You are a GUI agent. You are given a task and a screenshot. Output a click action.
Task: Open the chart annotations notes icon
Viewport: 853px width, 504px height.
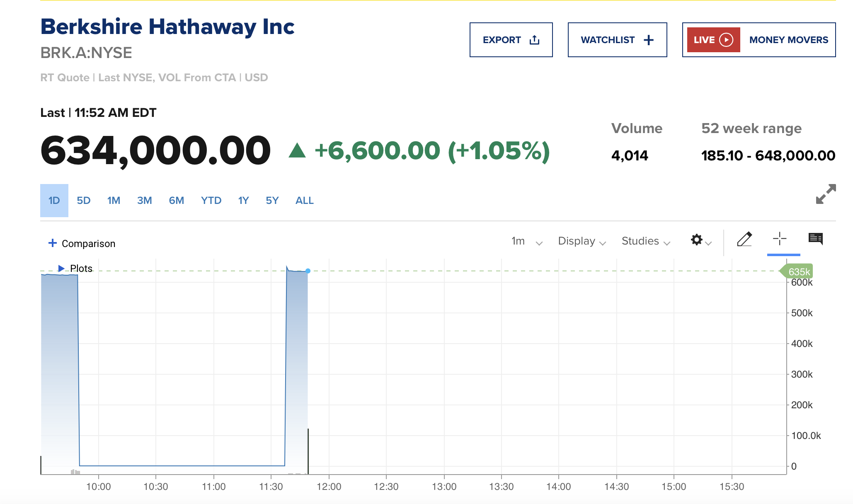tap(815, 238)
